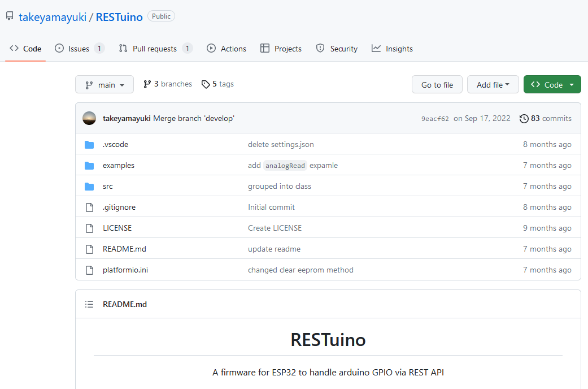
Task: View the 83 commits history
Action: (x=546, y=118)
